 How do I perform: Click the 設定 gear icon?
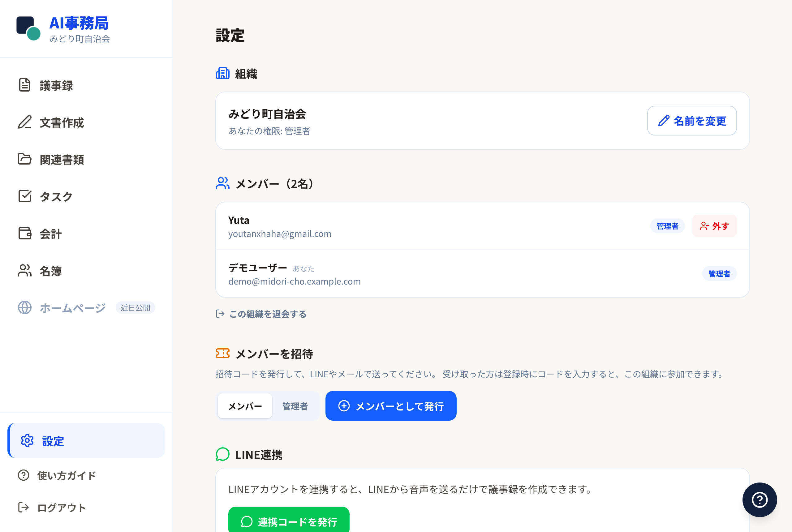(27, 441)
